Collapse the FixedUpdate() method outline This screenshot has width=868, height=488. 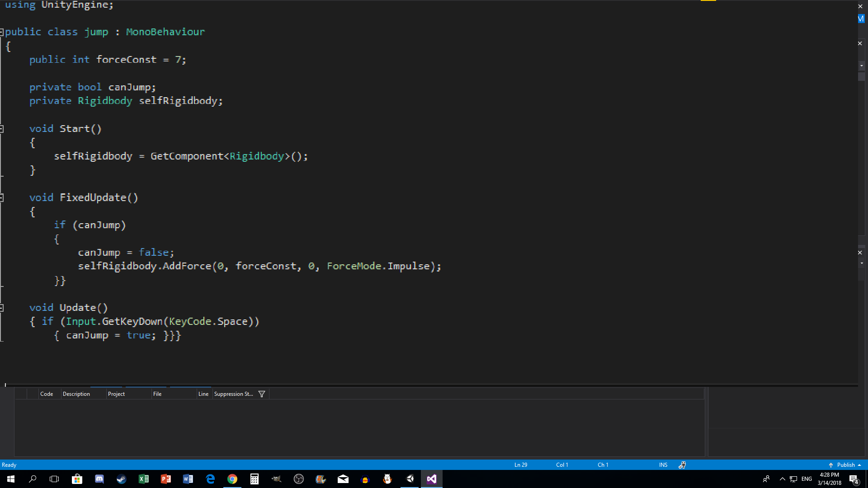click(x=2, y=198)
